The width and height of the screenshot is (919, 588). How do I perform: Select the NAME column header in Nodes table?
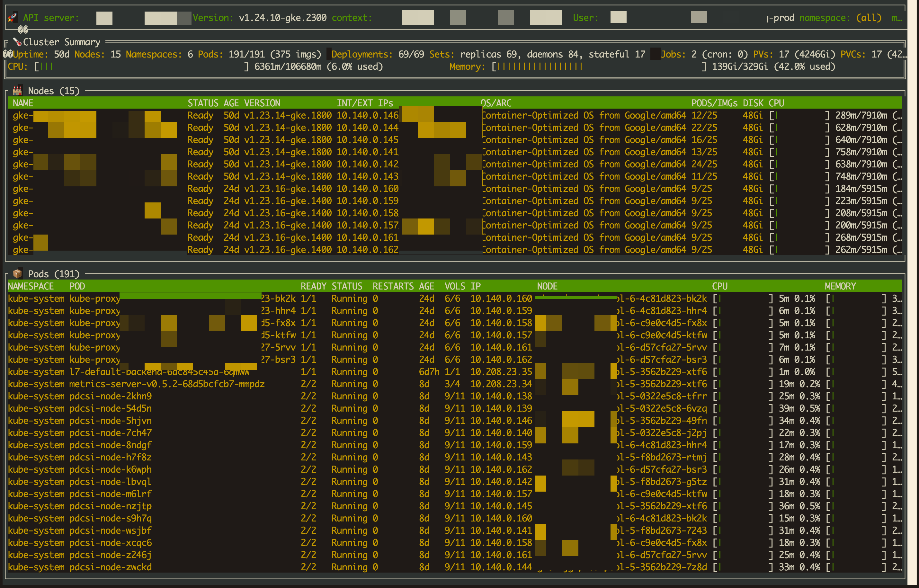click(x=23, y=103)
